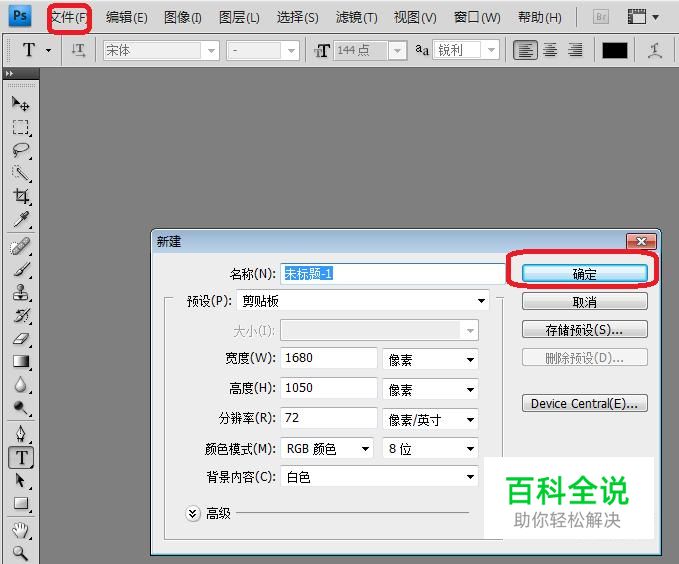
Task: Select the Rectangular Marquee tool
Action: (20, 127)
